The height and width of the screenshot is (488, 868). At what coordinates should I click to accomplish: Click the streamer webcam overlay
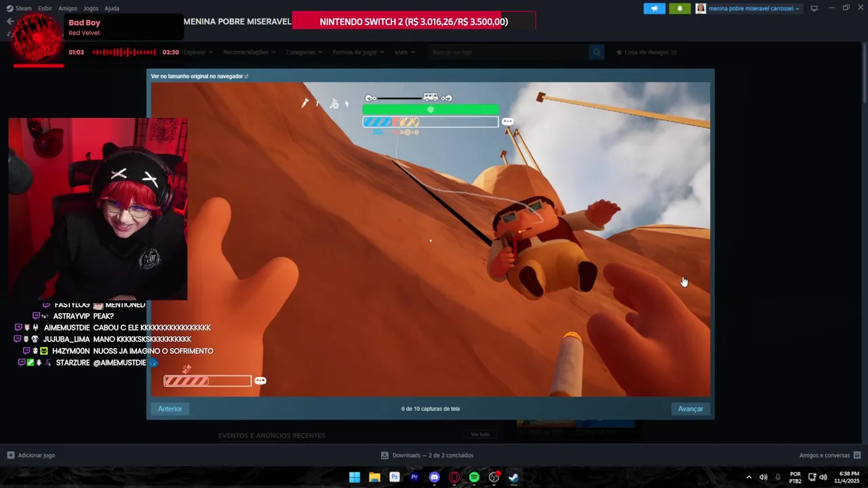pyautogui.click(x=98, y=209)
